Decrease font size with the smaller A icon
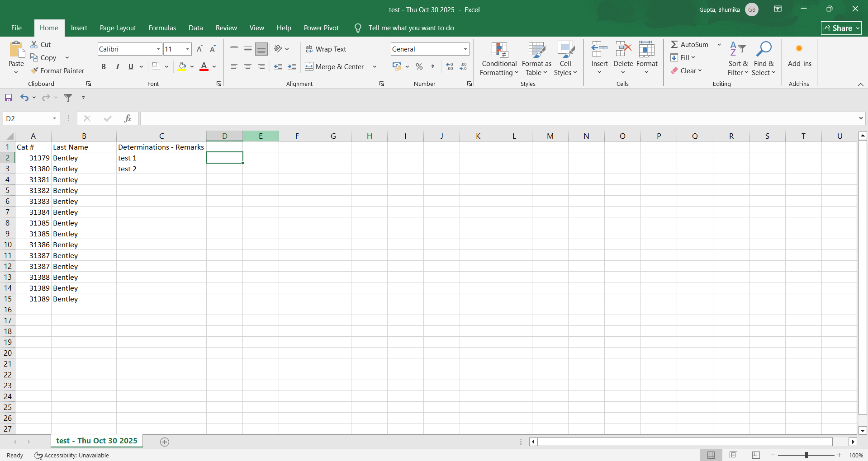 [213, 49]
